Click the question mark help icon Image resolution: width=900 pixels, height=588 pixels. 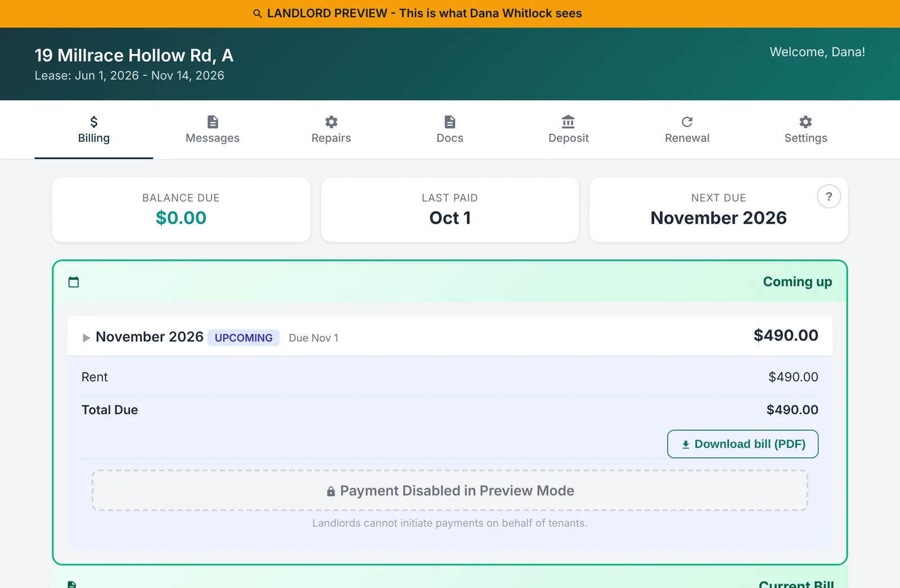coord(829,197)
